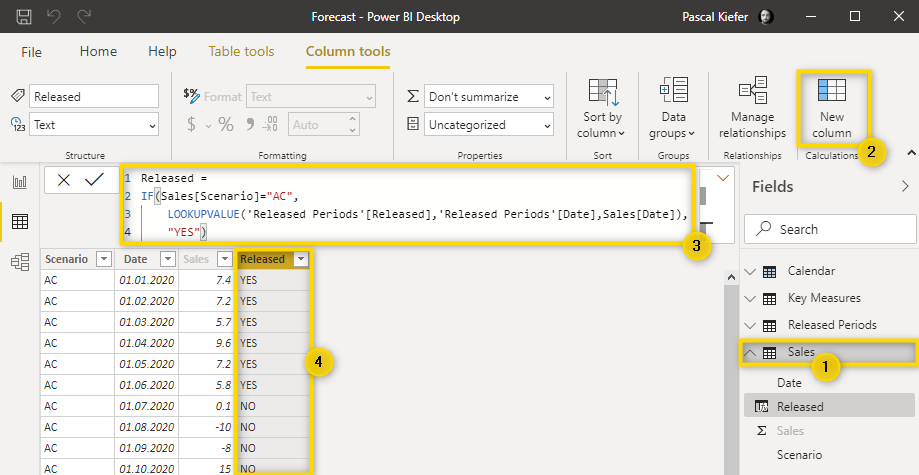Collapse the Sales table
The height and width of the screenshot is (475, 919).
tap(750, 352)
